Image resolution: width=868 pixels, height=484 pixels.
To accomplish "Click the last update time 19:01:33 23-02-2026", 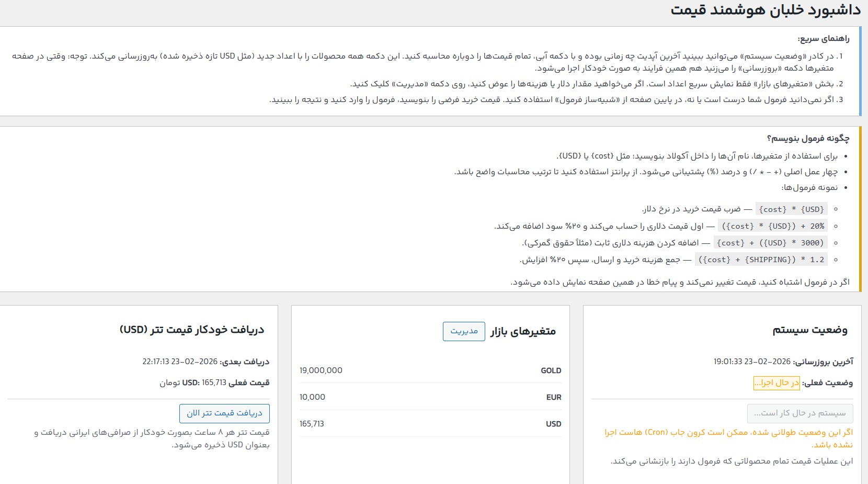I will (x=752, y=362).
